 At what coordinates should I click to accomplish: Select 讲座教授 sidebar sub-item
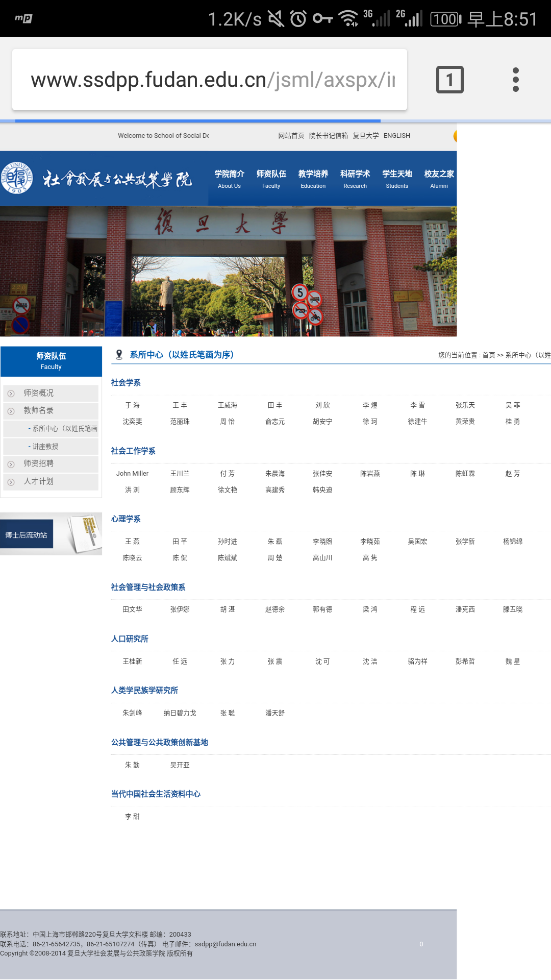tap(51, 447)
